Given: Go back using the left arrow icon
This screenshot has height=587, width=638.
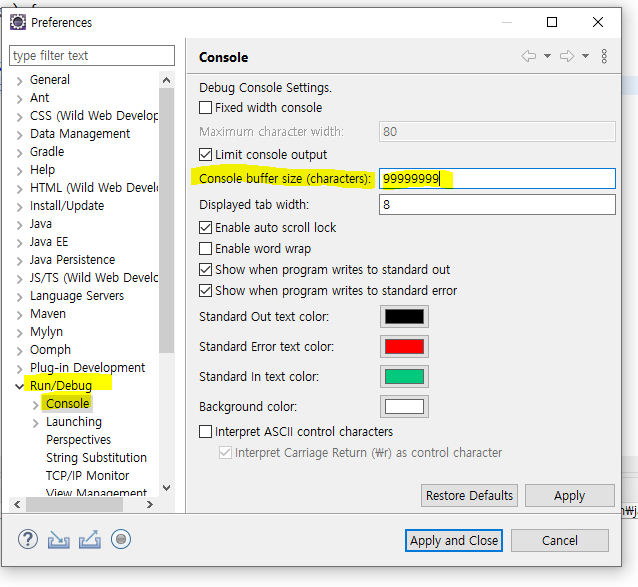Looking at the screenshot, I should pyautogui.click(x=529, y=56).
